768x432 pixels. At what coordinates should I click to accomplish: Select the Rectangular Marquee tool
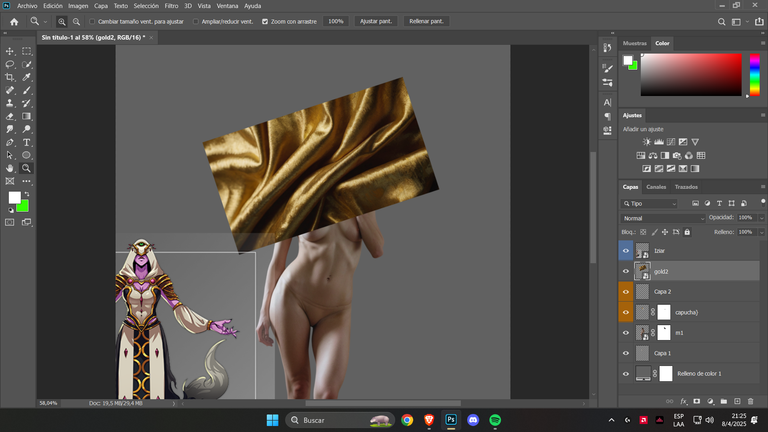pyautogui.click(x=26, y=51)
